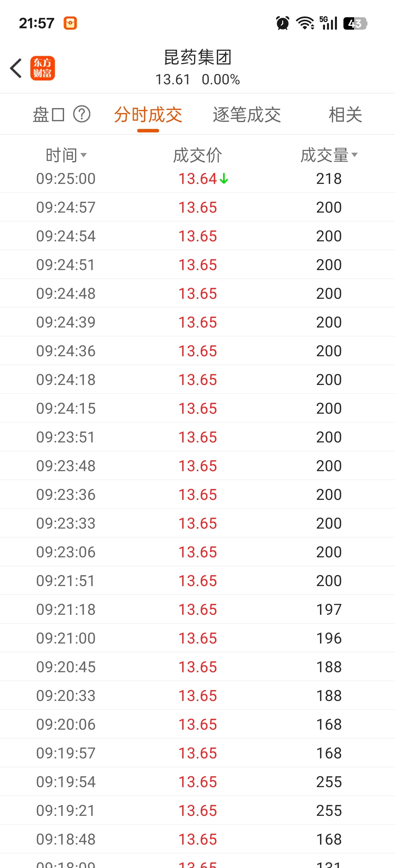Tap the orange notification app icon
Image resolution: width=395 pixels, height=868 pixels.
[71, 23]
